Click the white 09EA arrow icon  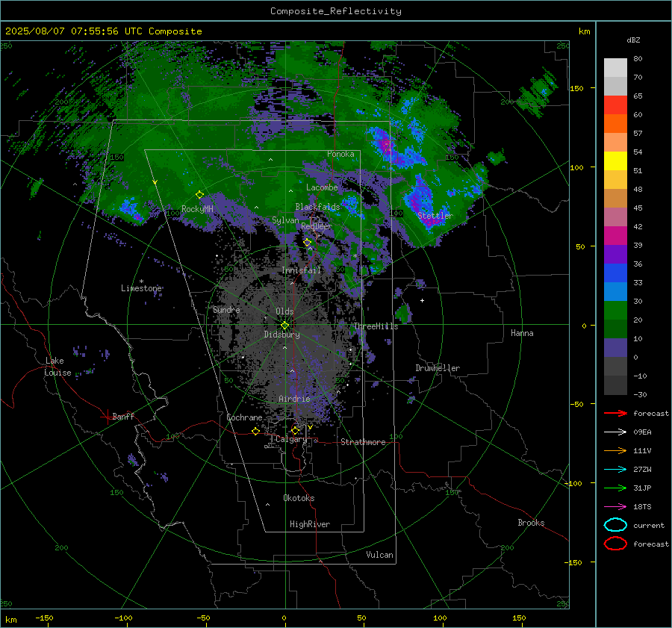coord(615,432)
